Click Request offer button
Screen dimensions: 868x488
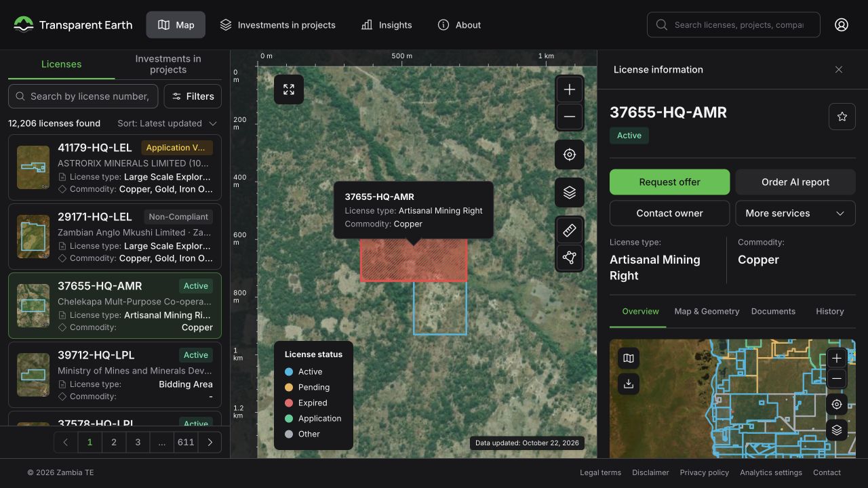(669, 182)
